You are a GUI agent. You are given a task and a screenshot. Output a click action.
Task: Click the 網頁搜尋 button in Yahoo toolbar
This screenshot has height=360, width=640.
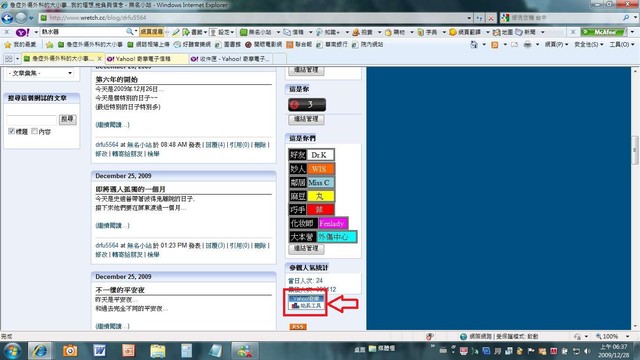point(151,32)
